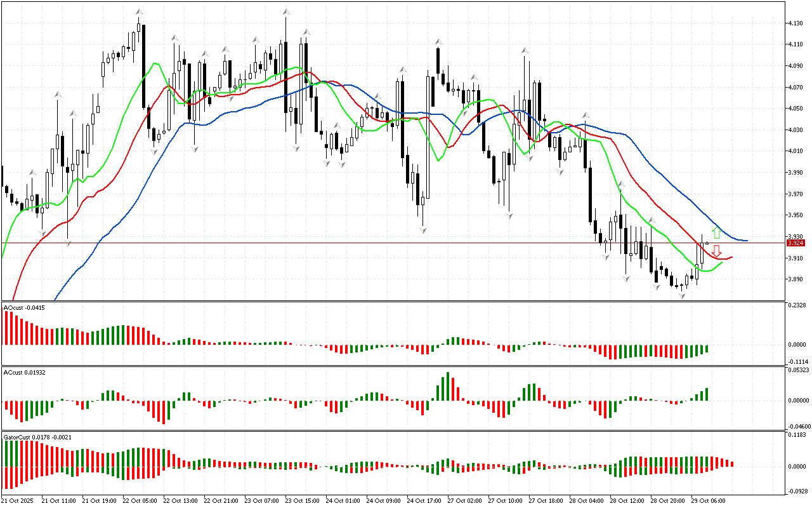Image resolution: width=812 pixels, height=508 pixels.
Task: Click the tallest green bar in ACcust histogram
Action: point(448,386)
